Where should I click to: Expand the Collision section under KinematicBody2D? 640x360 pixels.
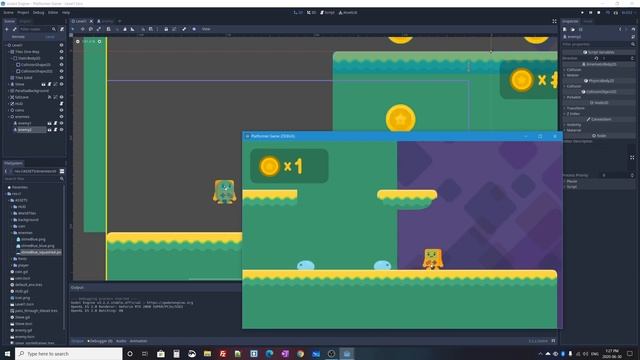[573, 70]
